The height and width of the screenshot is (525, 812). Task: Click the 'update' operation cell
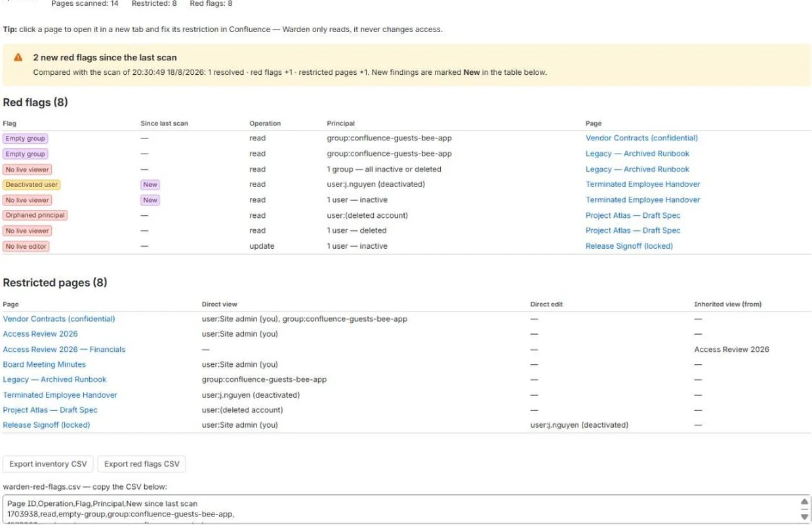point(262,246)
